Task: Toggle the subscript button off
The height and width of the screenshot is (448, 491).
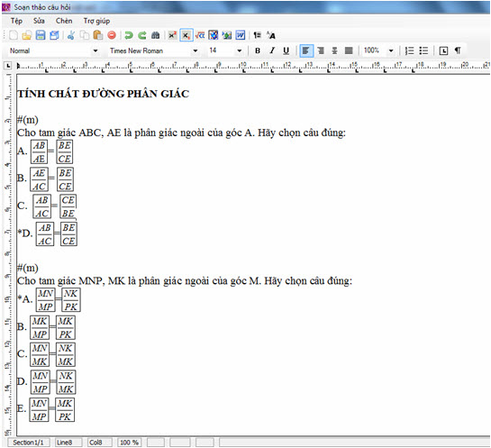Action: pos(186,35)
